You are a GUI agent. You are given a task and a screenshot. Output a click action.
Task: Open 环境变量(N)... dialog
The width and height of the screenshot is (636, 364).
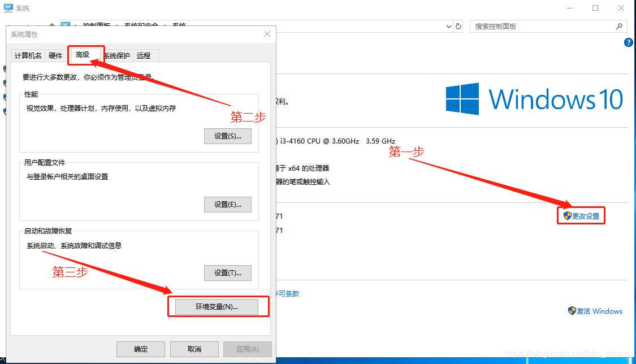coord(217,307)
